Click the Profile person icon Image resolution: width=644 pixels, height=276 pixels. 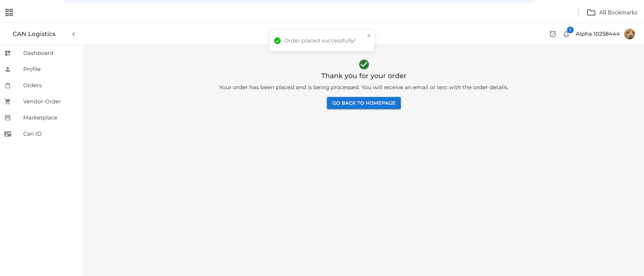[8, 69]
